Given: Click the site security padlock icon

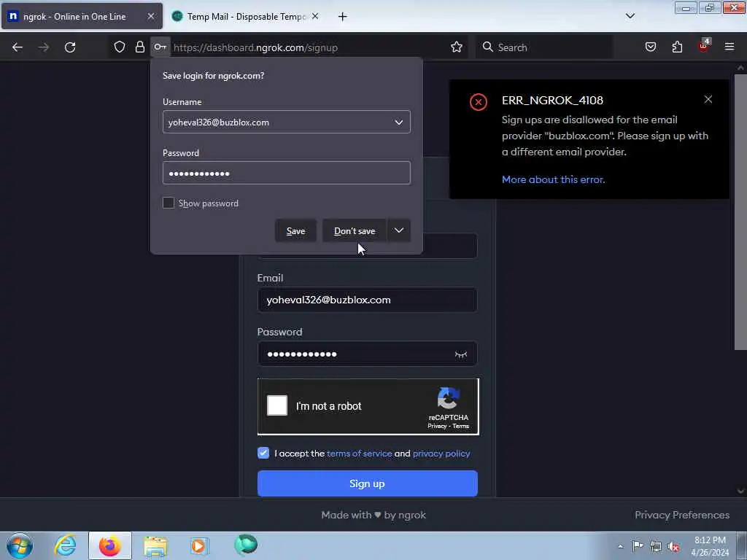Looking at the screenshot, I should point(139,47).
